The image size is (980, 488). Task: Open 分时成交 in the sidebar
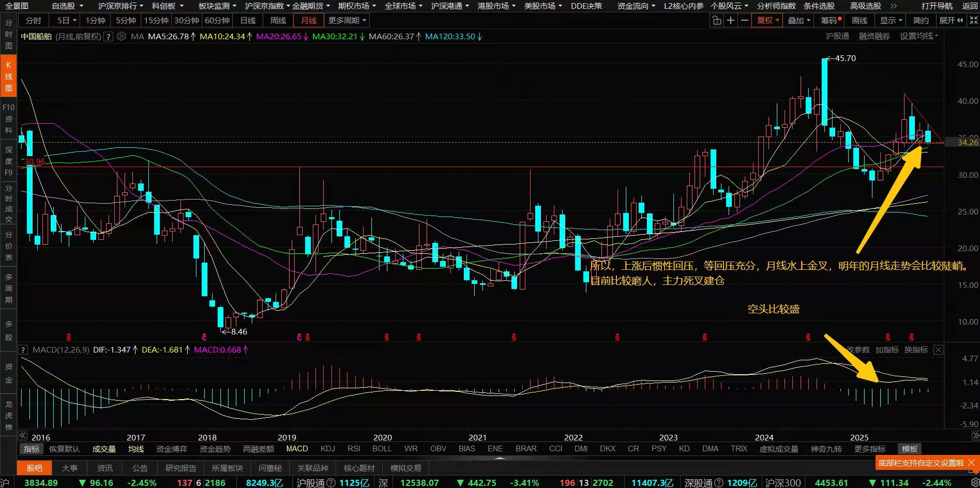point(8,204)
